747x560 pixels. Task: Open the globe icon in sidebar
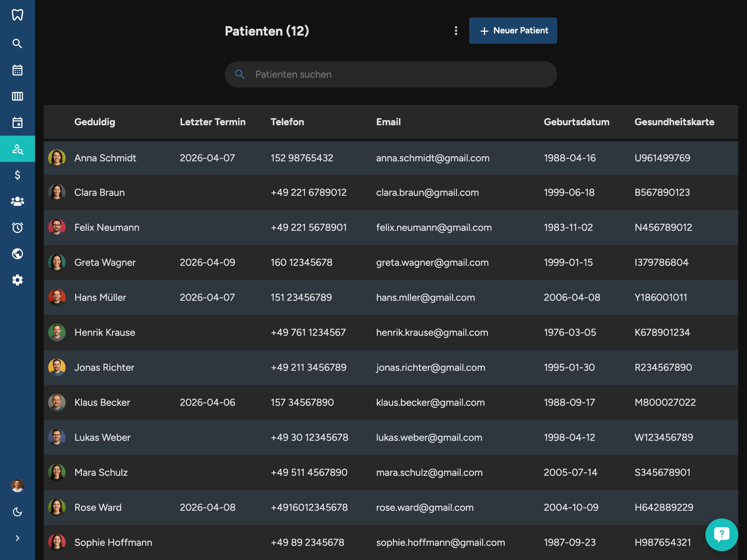pyautogui.click(x=17, y=254)
